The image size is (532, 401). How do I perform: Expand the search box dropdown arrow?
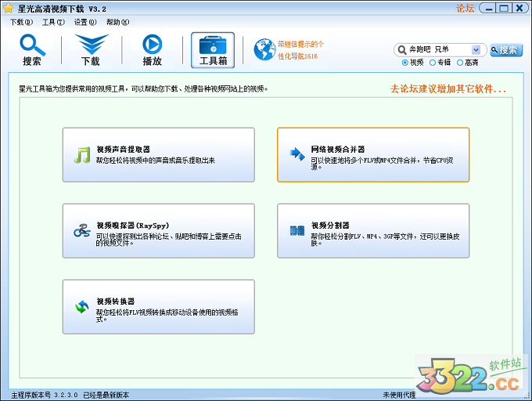pos(481,49)
